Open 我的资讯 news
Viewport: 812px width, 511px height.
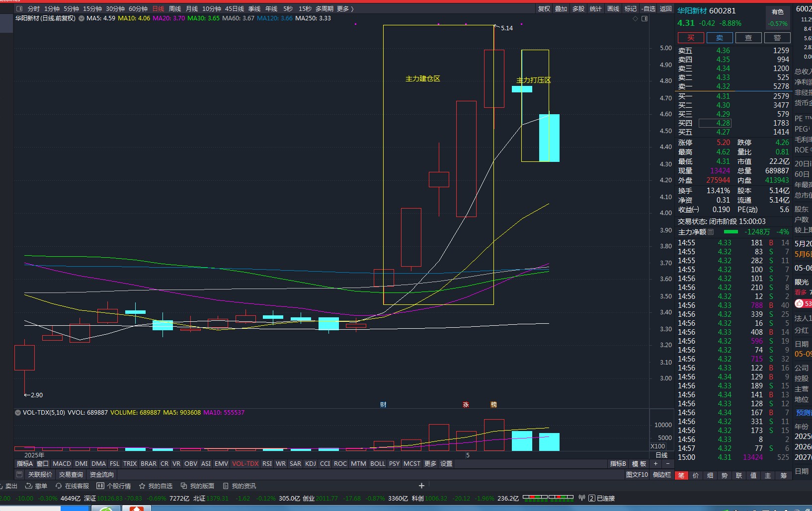tap(239, 486)
